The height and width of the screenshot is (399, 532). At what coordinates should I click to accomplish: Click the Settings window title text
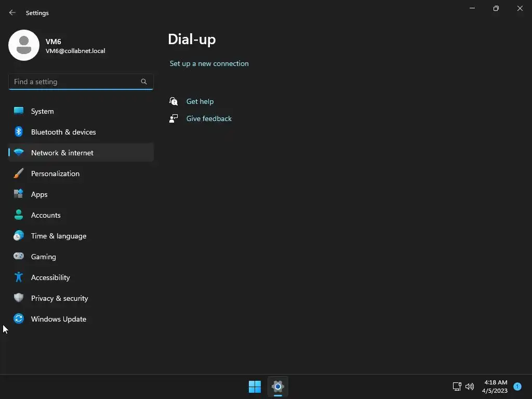point(37,13)
